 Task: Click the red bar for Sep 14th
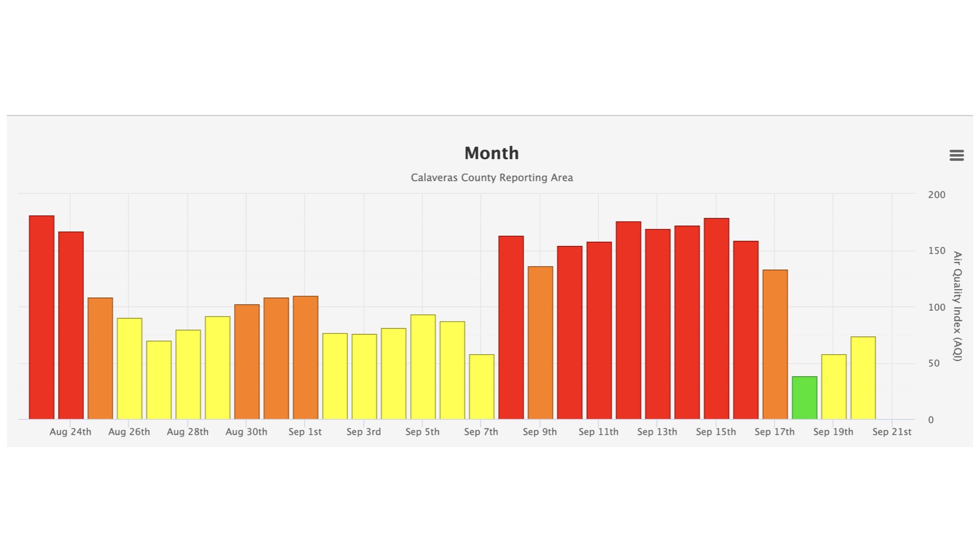click(687, 322)
